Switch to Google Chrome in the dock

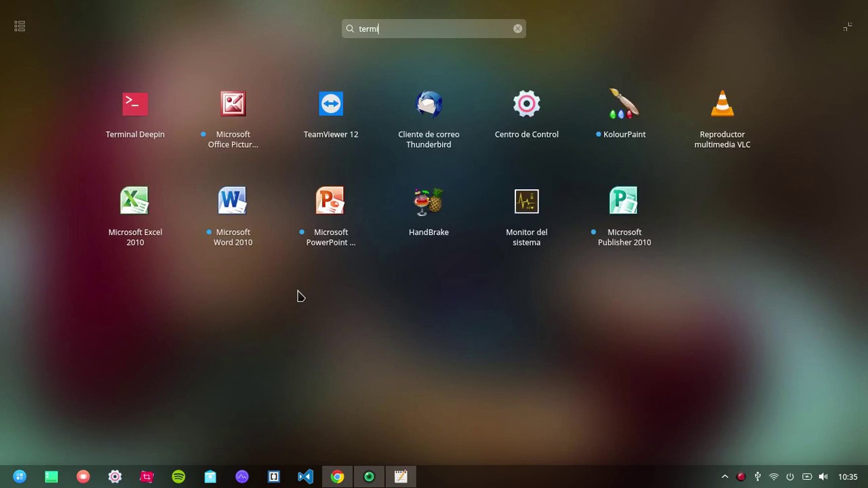(x=337, y=477)
